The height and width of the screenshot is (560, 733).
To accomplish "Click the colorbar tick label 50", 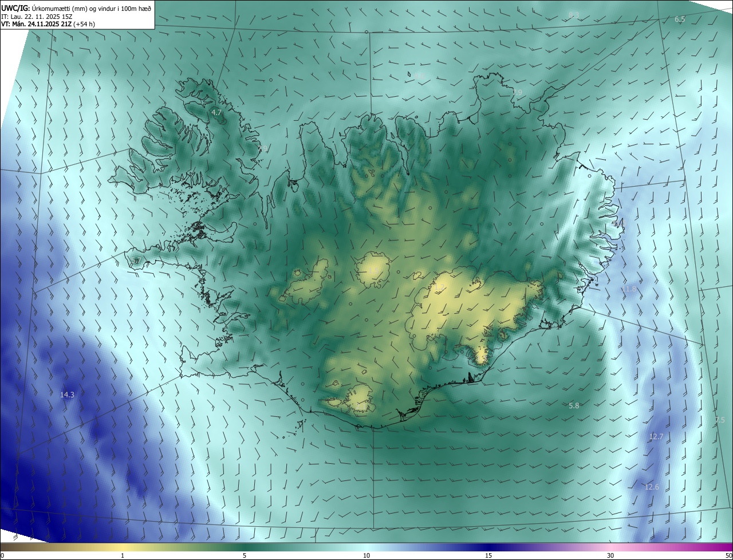I will pos(728,556).
